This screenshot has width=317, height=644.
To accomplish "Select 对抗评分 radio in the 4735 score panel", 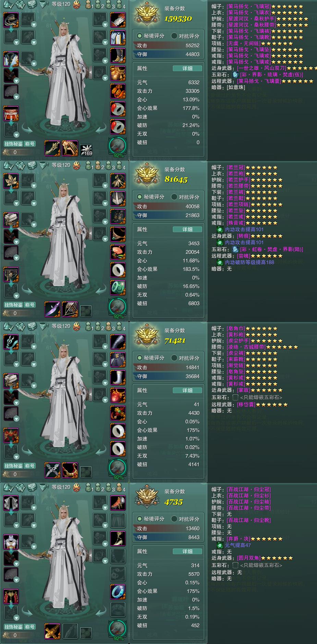I will 185,519.
